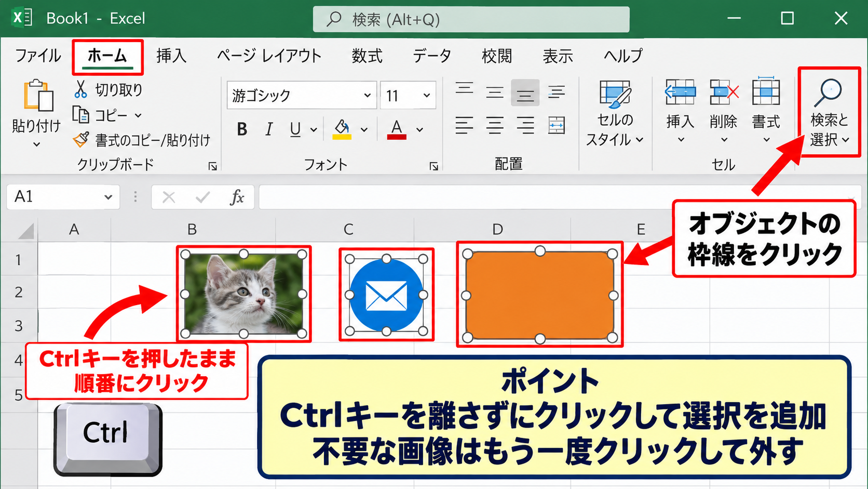Open セルのスタイル cell styles gallery
Viewport: 868px width, 489px height.
615,113
